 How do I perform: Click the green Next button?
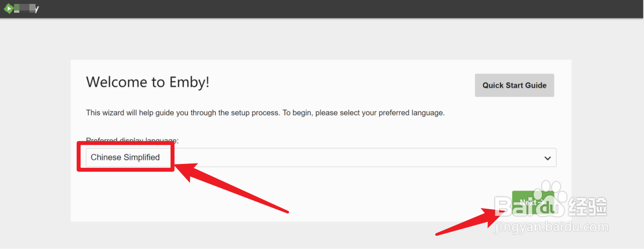point(533,203)
